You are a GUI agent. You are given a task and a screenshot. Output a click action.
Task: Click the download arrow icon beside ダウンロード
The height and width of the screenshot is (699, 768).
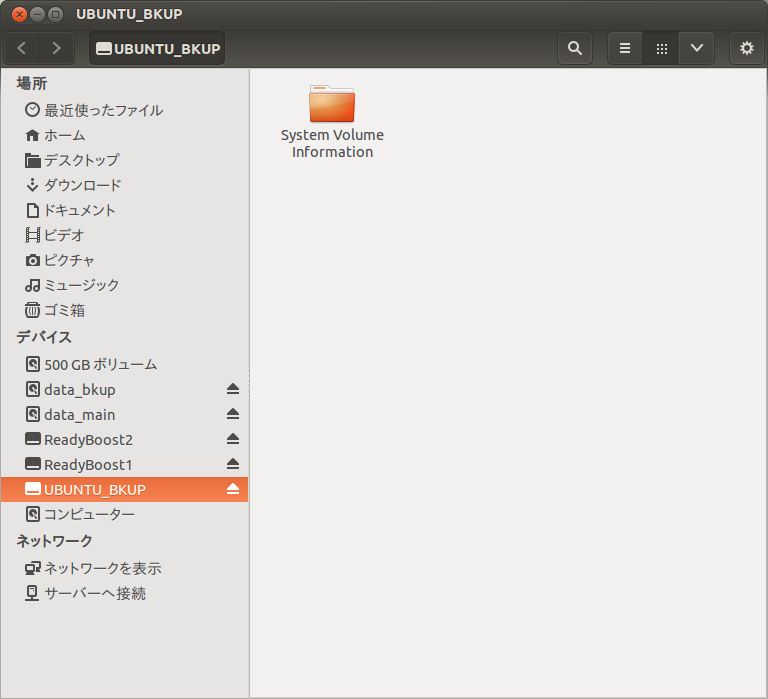[32, 185]
